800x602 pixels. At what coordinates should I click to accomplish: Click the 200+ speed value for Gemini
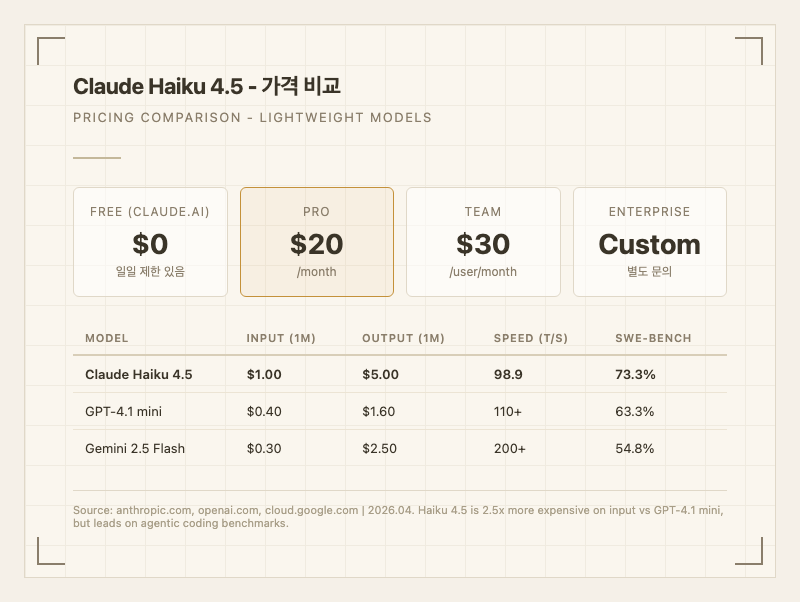(510, 448)
